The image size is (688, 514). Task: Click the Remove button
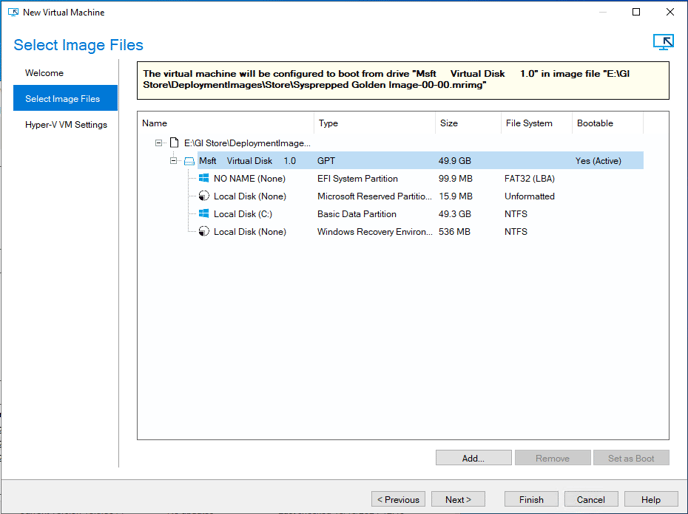coord(552,458)
